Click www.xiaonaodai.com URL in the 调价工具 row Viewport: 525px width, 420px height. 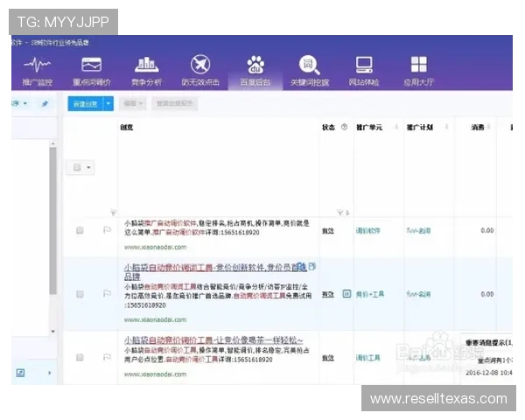coord(155,374)
